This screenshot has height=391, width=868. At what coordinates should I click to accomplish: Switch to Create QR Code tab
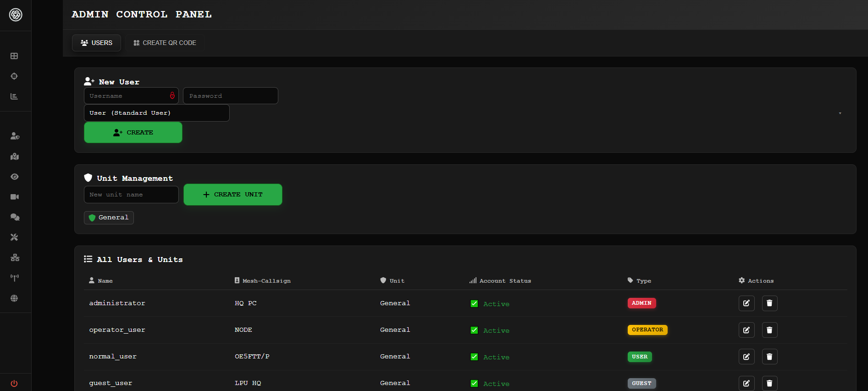(165, 43)
